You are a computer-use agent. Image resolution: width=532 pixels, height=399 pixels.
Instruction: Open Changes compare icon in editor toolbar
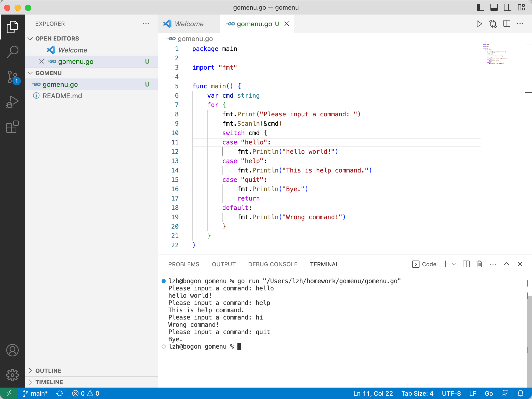pyautogui.click(x=493, y=24)
